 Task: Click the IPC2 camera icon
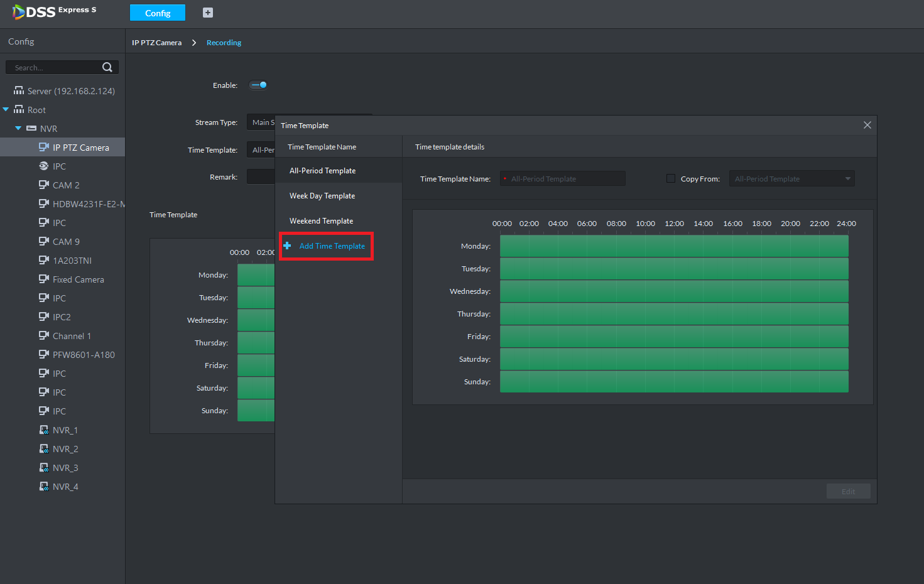[x=44, y=316]
